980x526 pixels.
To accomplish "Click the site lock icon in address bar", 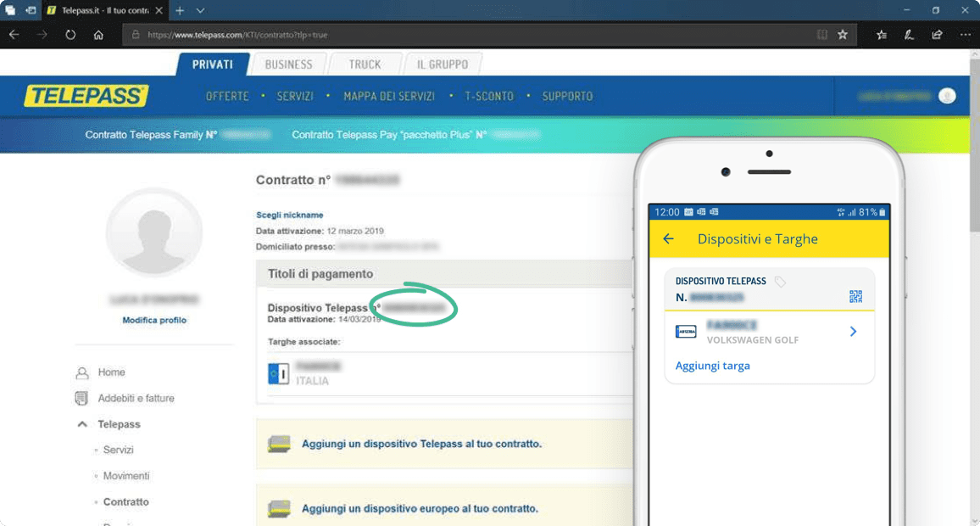I will 136,35.
